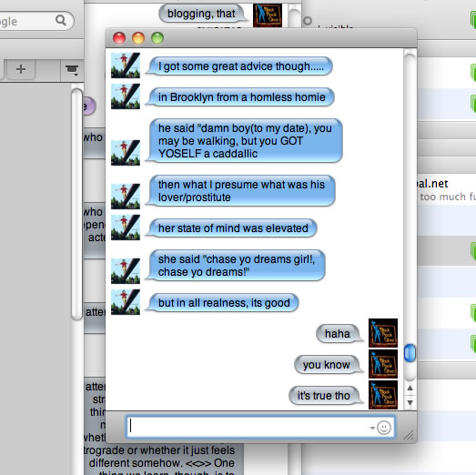Click the 'it's true tho' message bubble
This screenshot has height=475, width=476.
326,396
